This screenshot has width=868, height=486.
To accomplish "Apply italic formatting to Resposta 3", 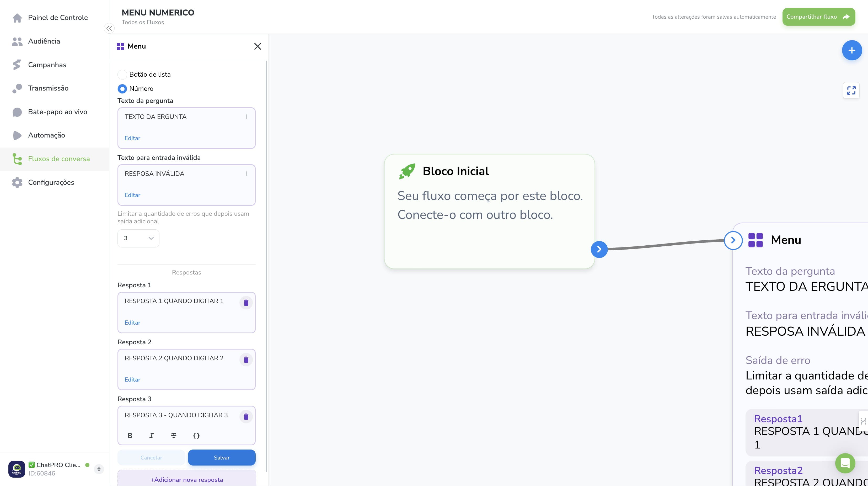I will [151, 435].
